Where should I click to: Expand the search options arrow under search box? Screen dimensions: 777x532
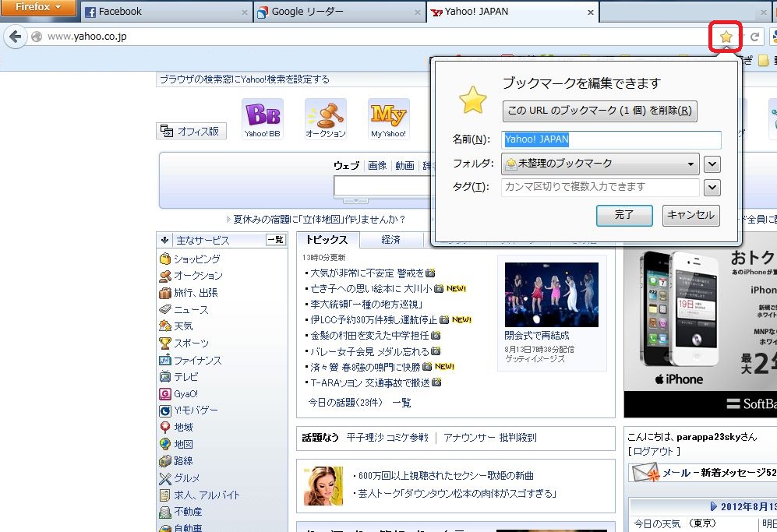pyautogui.click(x=356, y=200)
